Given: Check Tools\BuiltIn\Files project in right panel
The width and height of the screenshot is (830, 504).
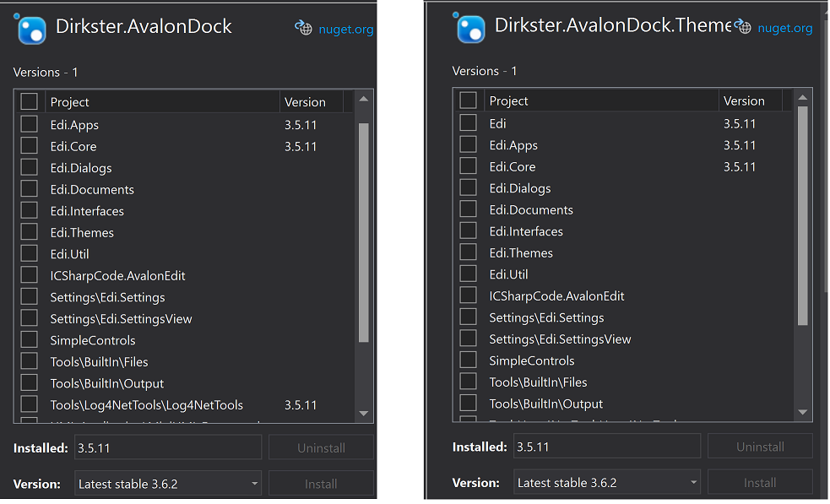Looking at the screenshot, I should (468, 382).
